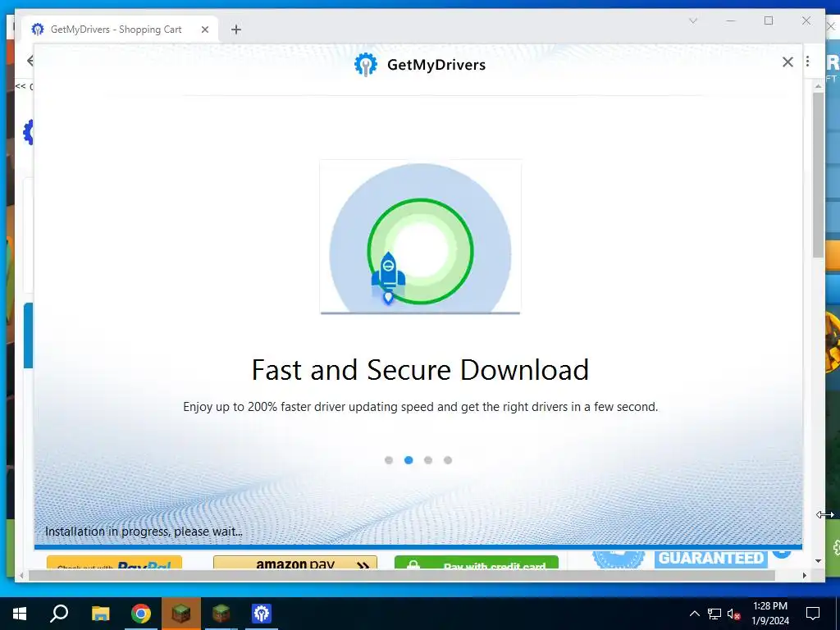Screen dimensions: 840x630
Task: Open the second Minecraft block taskbar icon
Action: 221,614
